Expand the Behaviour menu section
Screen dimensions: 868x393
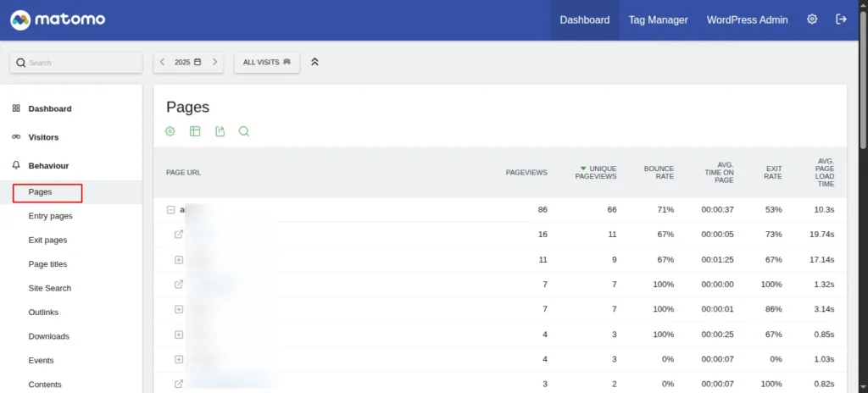48,166
